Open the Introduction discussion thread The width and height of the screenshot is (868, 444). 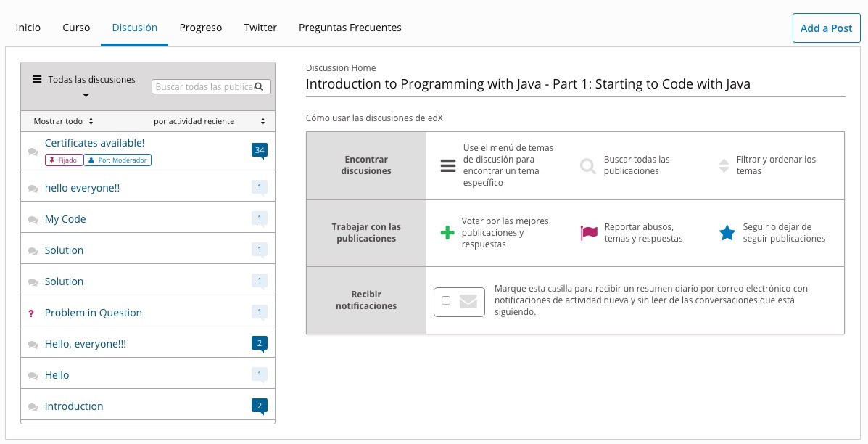coord(74,406)
